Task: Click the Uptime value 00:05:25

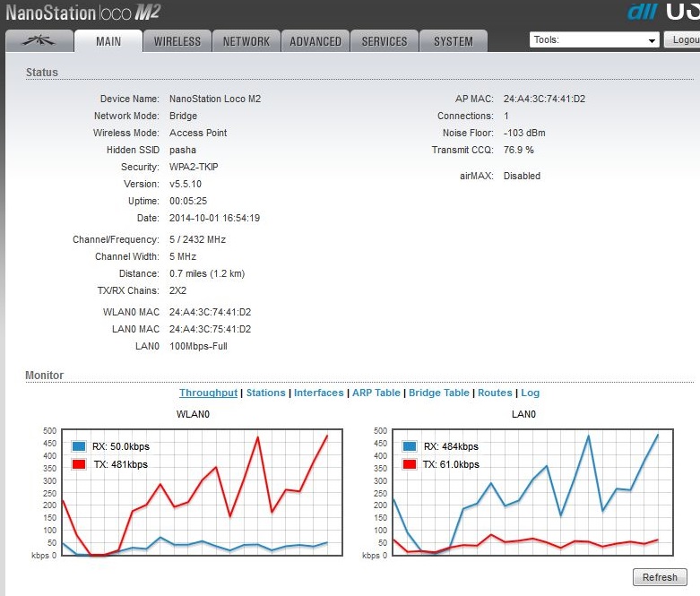Action: coord(188,201)
